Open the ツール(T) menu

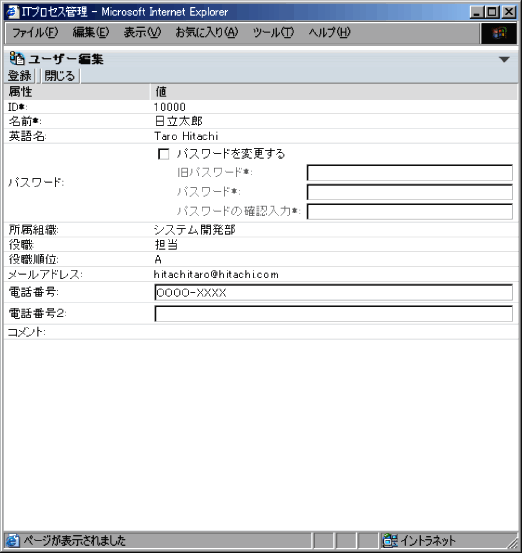(x=273, y=33)
